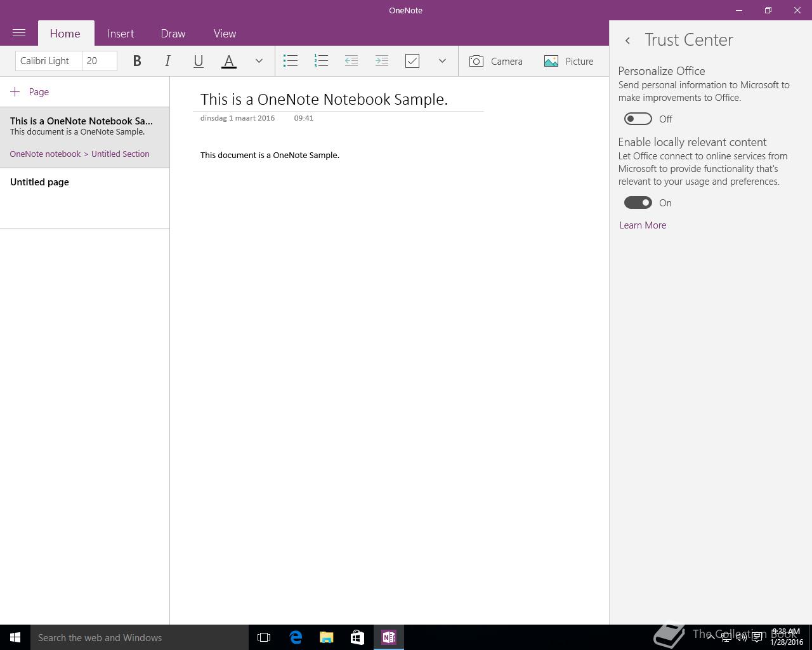Open the OneNote notebook breadcrumb link
The height and width of the screenshot is (650, 812).
(x=45, y=154)
